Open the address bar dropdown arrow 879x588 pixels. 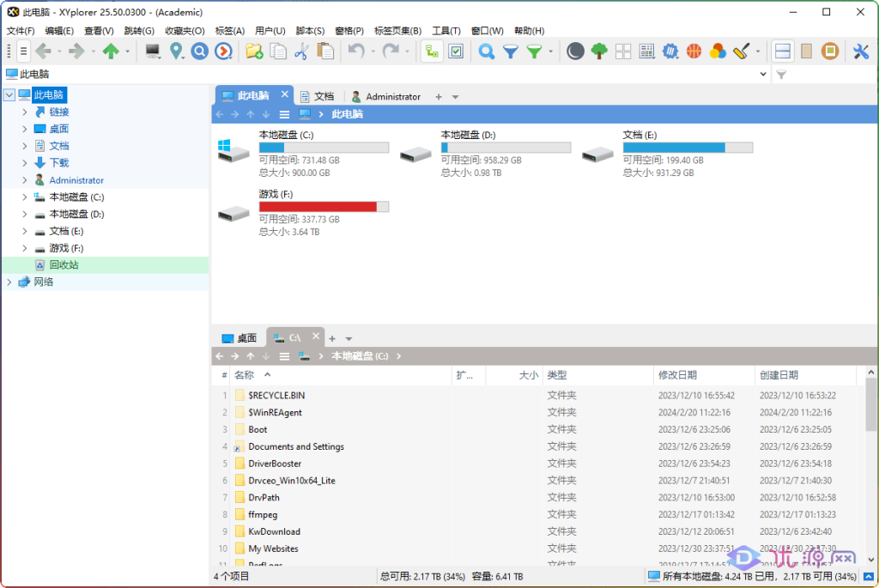[763, 74]
